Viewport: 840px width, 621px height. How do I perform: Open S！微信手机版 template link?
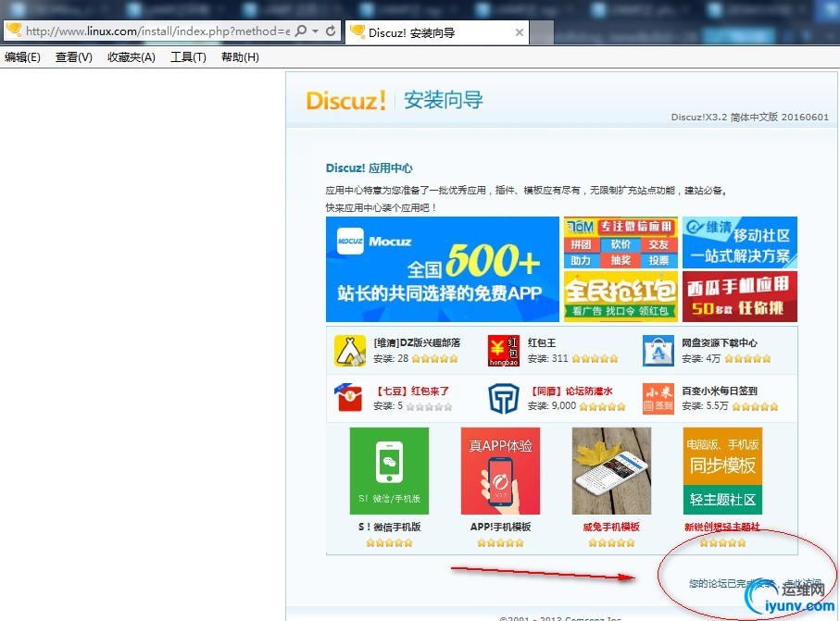390,527
